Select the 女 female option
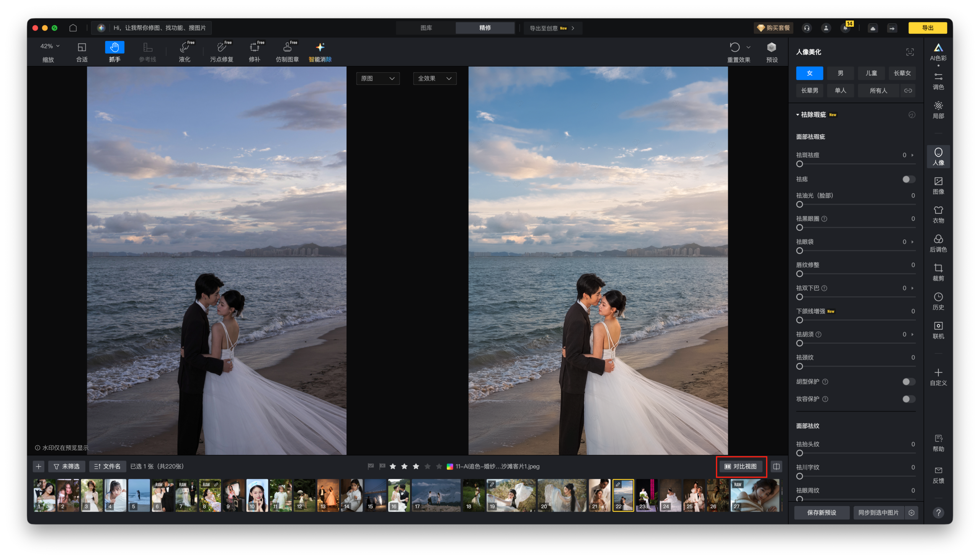Screen dimensions: 980x560 (810, 73)
